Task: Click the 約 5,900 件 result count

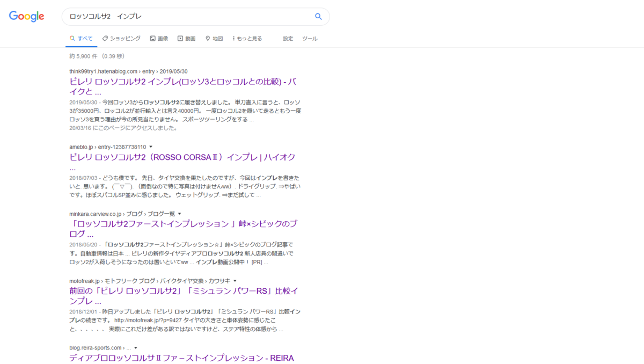Action: [x=83, y=56]
